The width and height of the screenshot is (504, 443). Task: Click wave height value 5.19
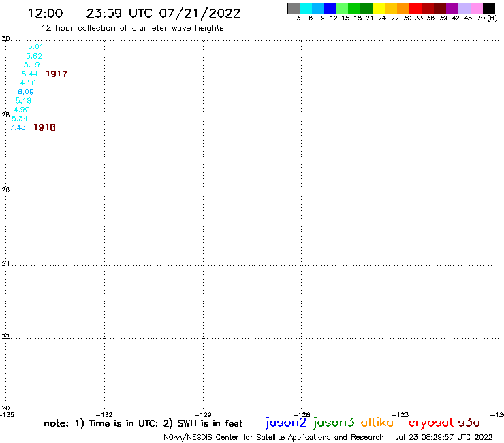tap(31, 65)
